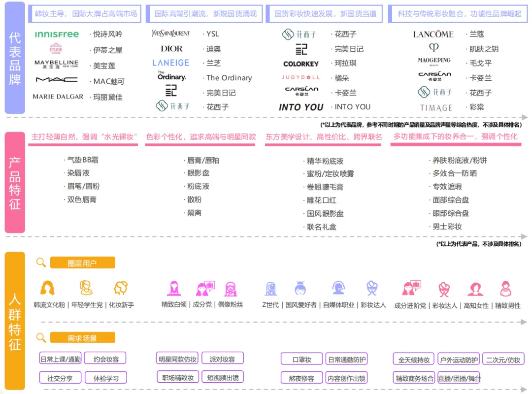
Task: Open the 韩妆主导，国际大牌占高端市场 header
Action: 85,14
